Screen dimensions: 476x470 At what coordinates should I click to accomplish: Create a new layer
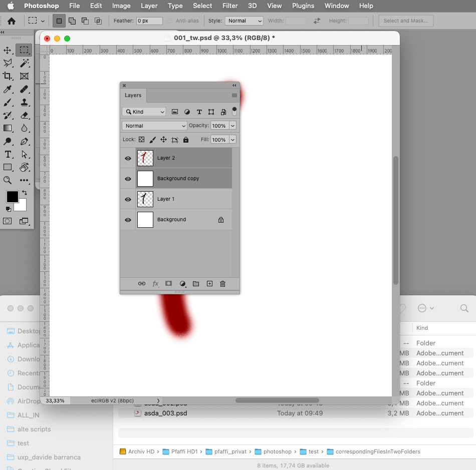click(209, 283)
